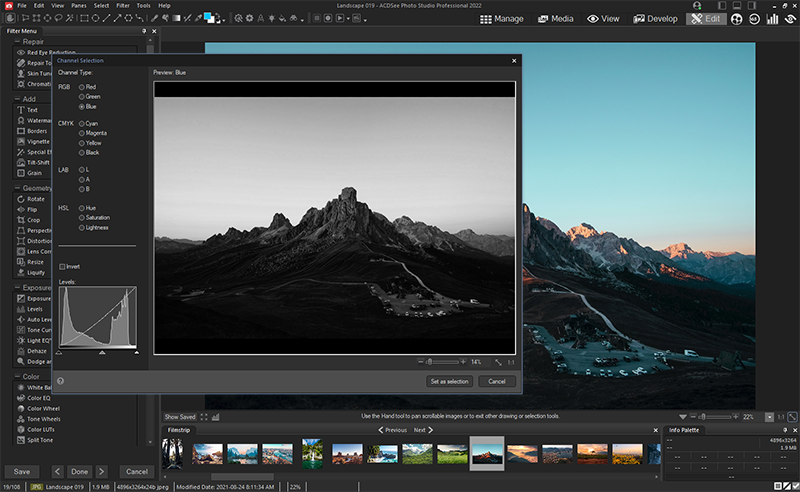Collapse the Color group in Filter Menu
This screenshot has height=492, width=800.
pos(16,377)
